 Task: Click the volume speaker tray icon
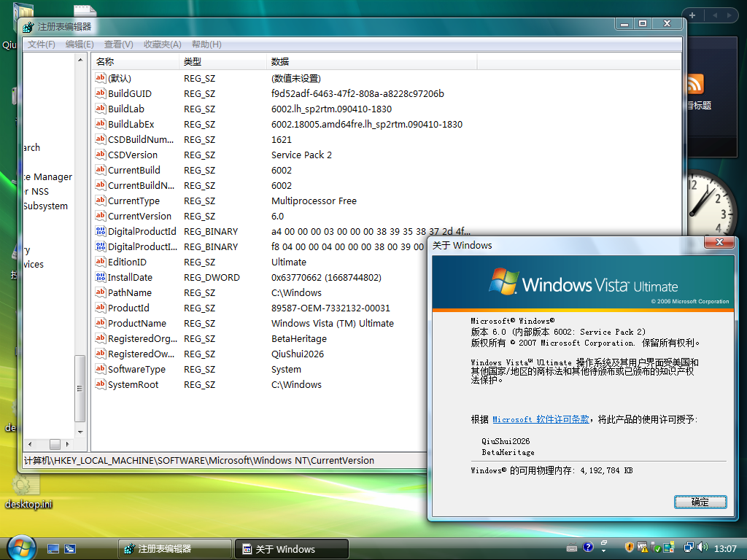pyautogui.click(x=703, y=548)
